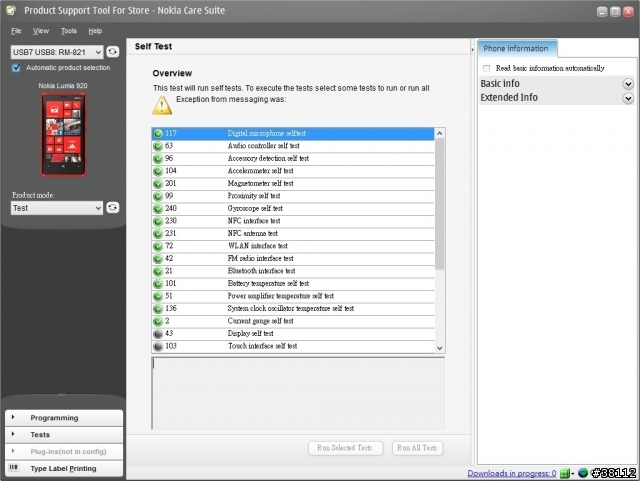
Task: Click the status icon for Gyroscope self test
Action: pos(158,209)
